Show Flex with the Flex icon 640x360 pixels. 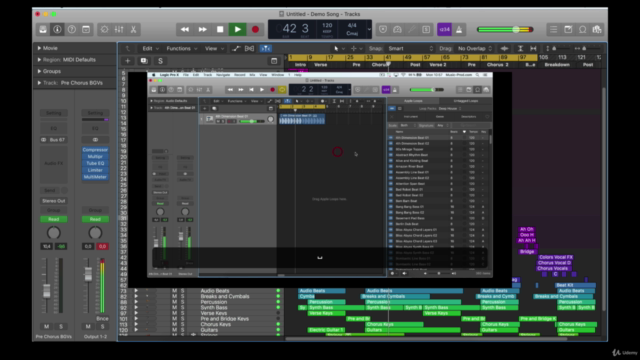click(249, 49)
